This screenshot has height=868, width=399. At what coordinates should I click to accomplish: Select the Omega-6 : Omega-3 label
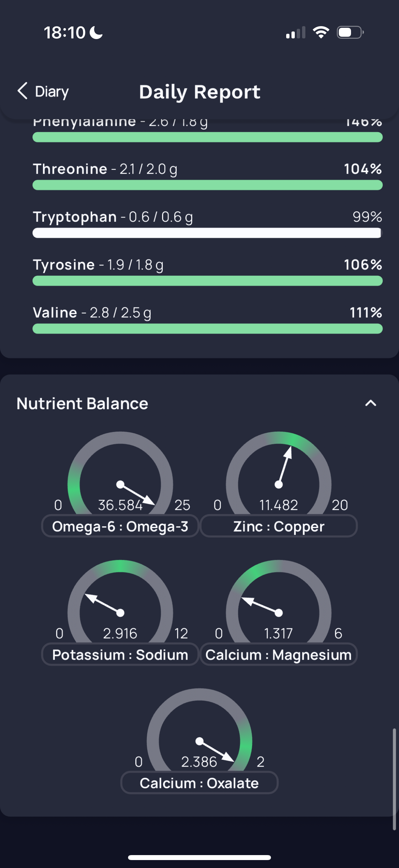120,526
